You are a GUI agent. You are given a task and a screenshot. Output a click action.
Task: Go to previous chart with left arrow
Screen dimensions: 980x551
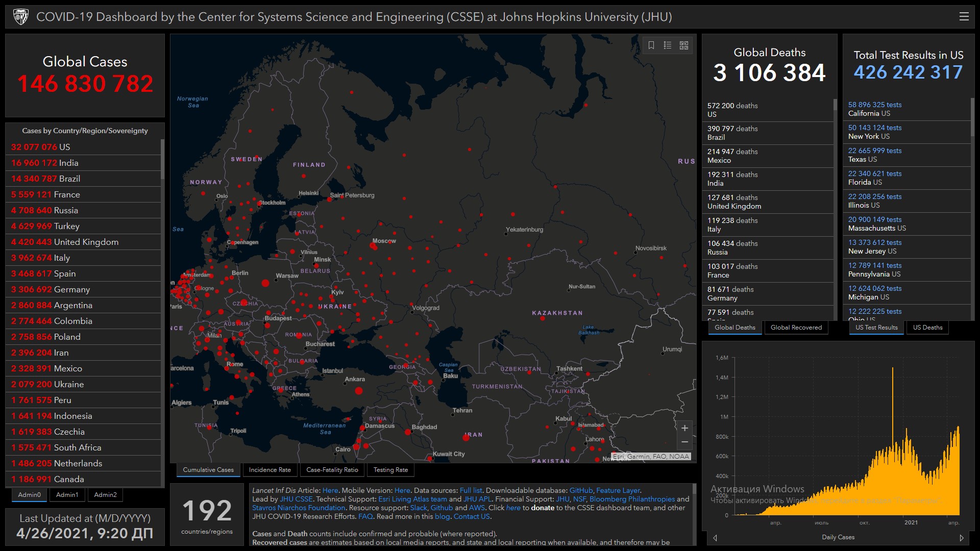click(715, 538)
